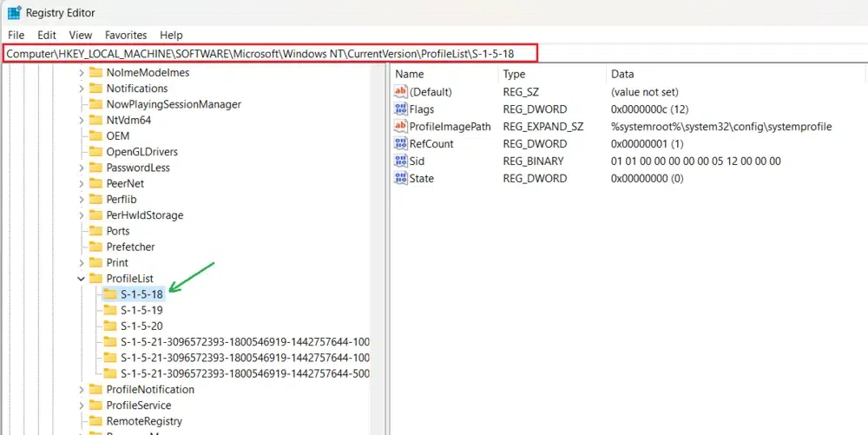
Task: Select the PasswordLess folder icon
Action: click(95, 168)
